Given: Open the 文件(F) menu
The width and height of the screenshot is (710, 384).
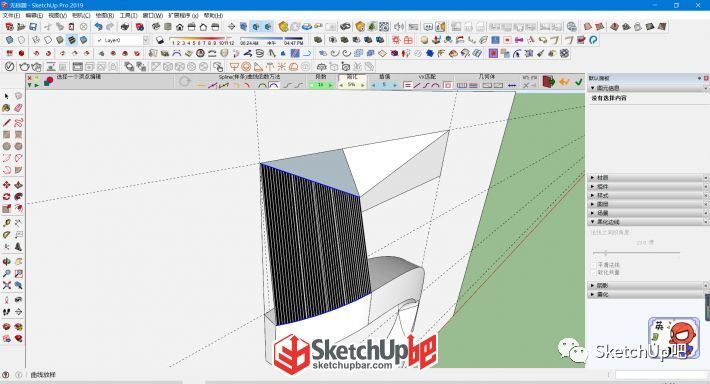Looking at the screenshot, I should pyautogui.click(x=11, y=15).
